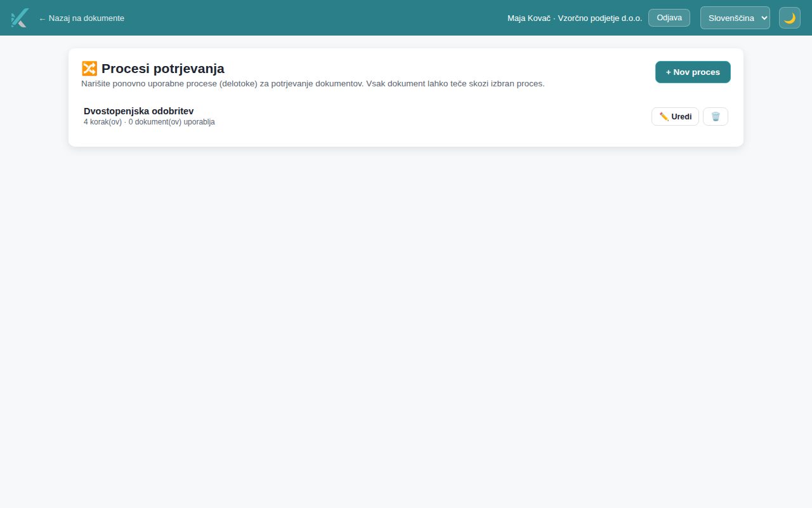Go back via 'Nazaj na dokumente' link
Viewport: 812px width, 508px height.
tap(81, 18)
